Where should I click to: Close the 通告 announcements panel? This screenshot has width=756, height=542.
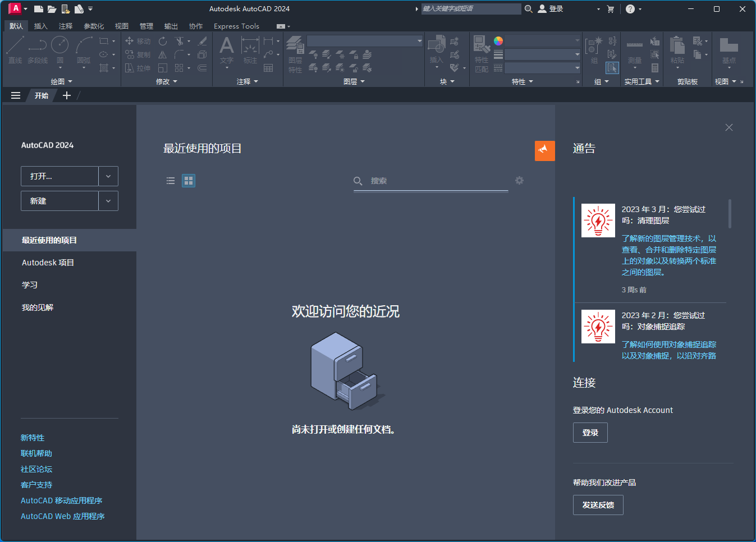(729, 127)
